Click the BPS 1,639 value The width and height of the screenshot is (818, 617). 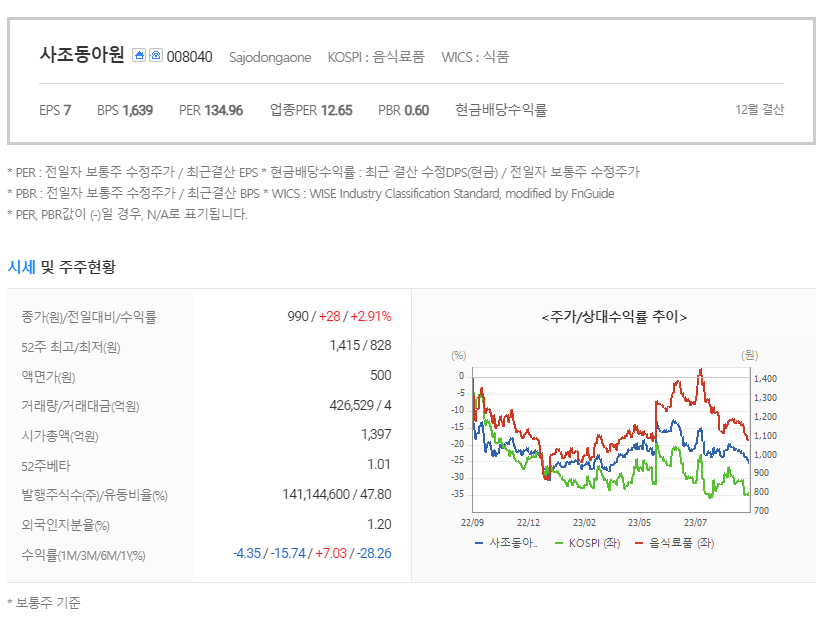[x=125, y=110]
